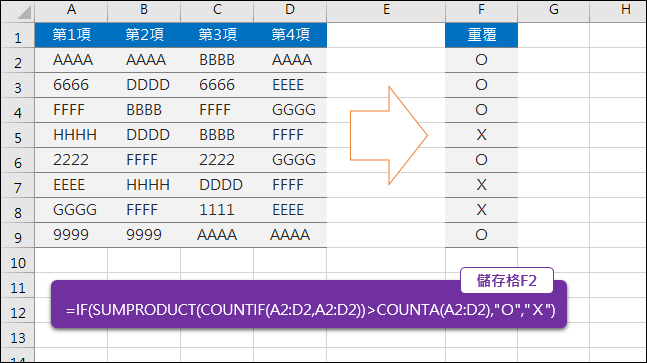Screen dimensions: 647x363
Task: Select column E header
Action: (x=386, y=11)
